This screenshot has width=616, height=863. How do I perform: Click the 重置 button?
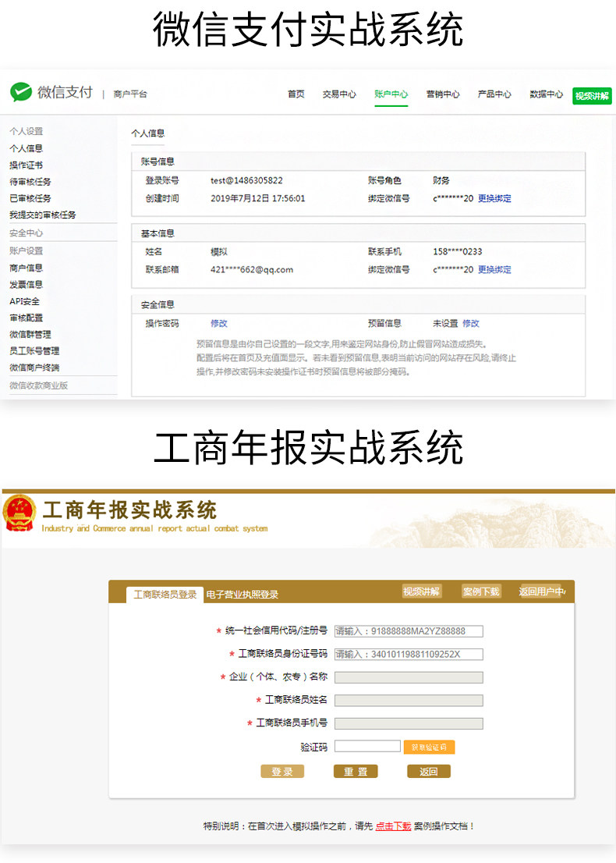356,772
